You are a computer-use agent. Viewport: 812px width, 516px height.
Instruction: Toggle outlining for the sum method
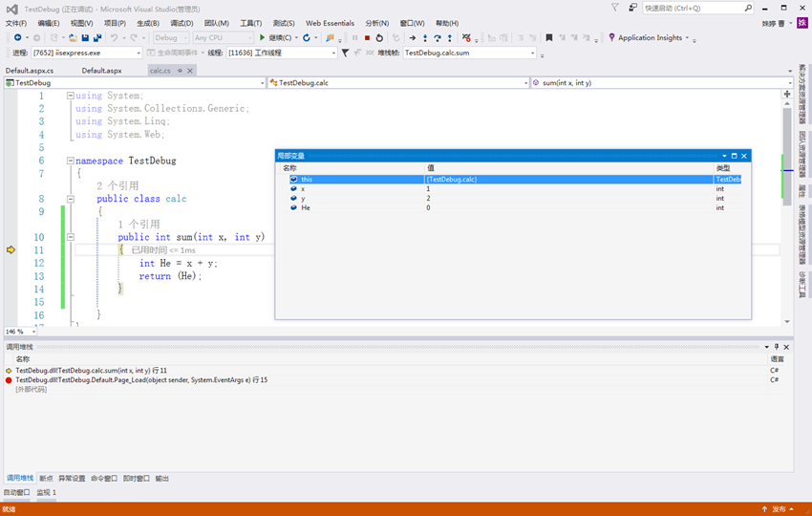(x=70, y=238)
